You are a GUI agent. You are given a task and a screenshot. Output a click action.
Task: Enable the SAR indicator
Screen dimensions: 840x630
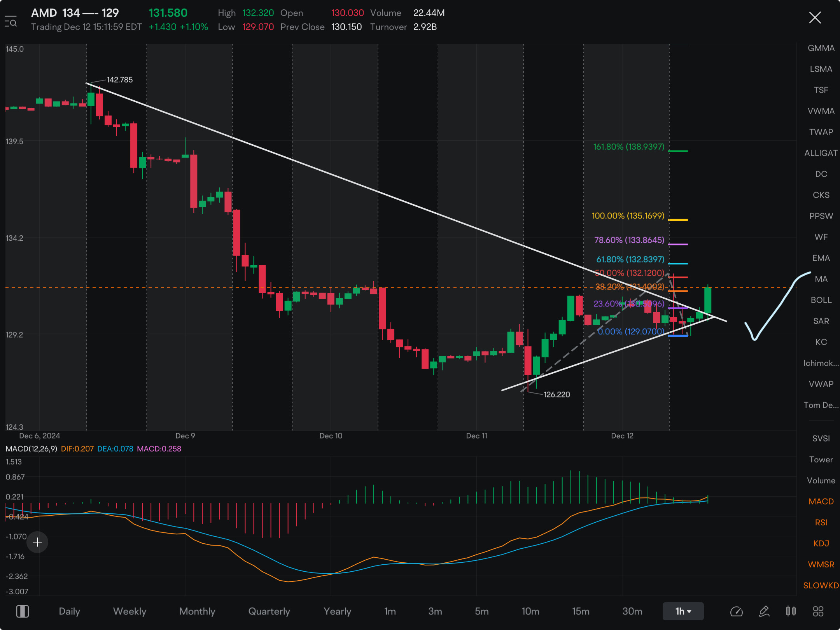821,321
